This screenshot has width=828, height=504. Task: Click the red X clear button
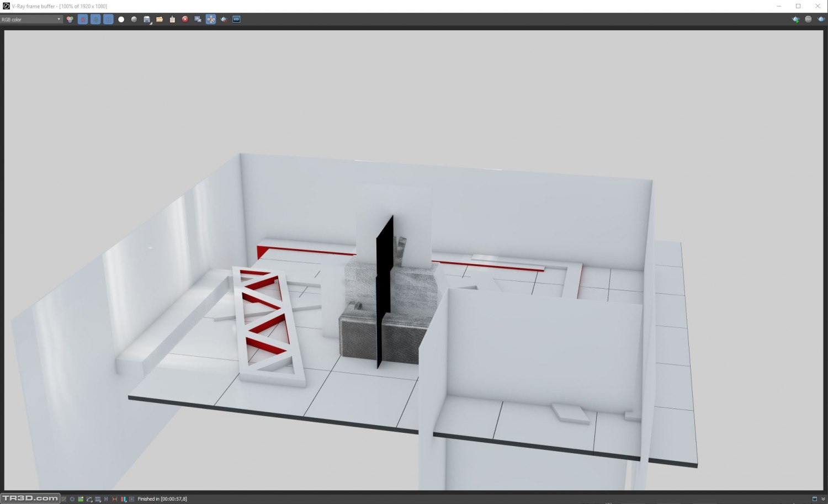click(x=185, y=19)
